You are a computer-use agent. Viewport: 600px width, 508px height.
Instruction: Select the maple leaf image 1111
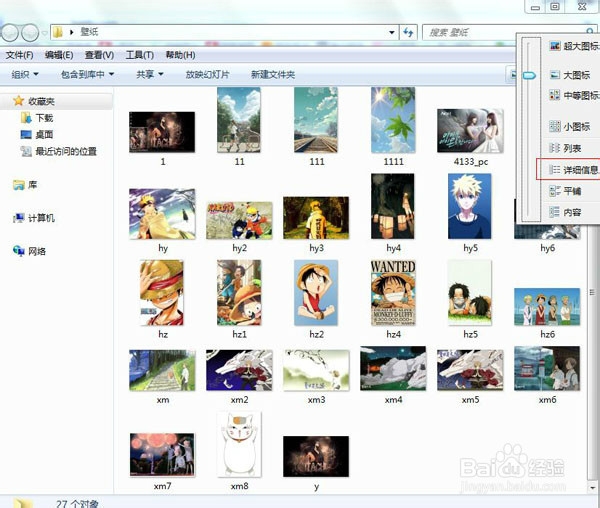(x=393, y=120)
